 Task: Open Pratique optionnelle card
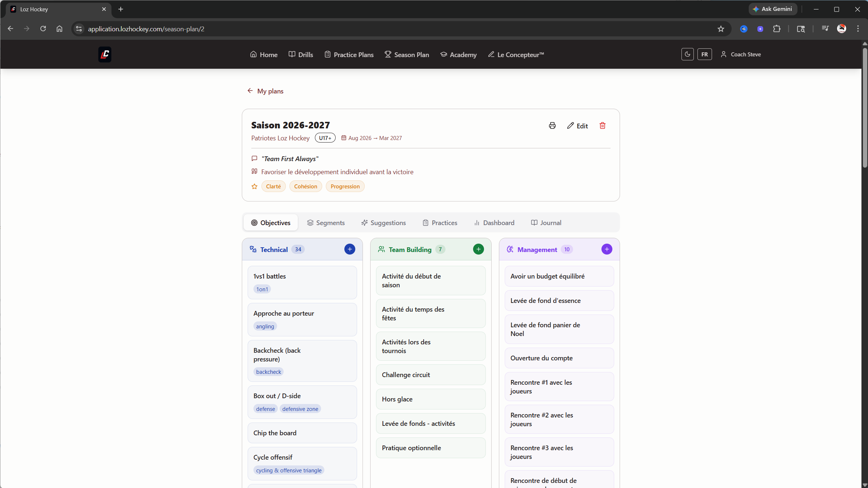coord(431,448)
